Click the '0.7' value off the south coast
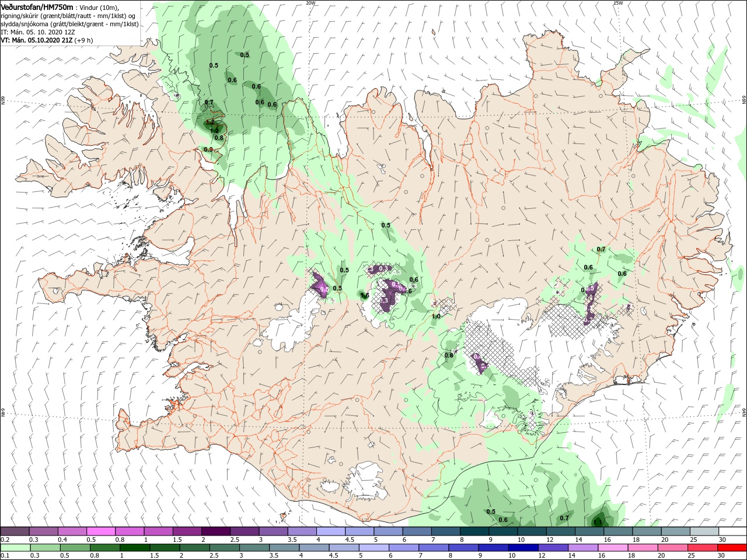747x560 pixels. [x=564, y=518]
